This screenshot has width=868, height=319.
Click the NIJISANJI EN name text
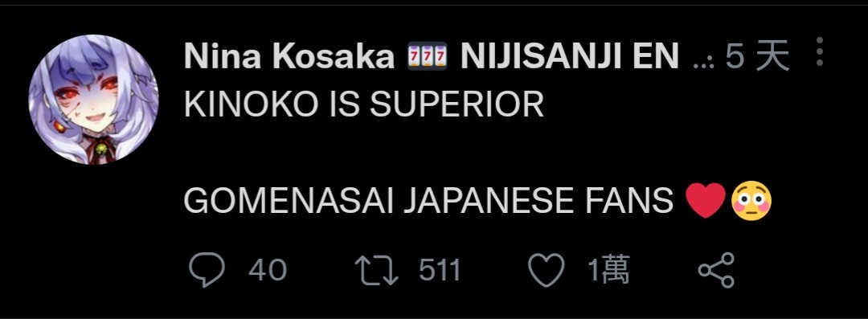pyautogui.click(x=569, y=56)
